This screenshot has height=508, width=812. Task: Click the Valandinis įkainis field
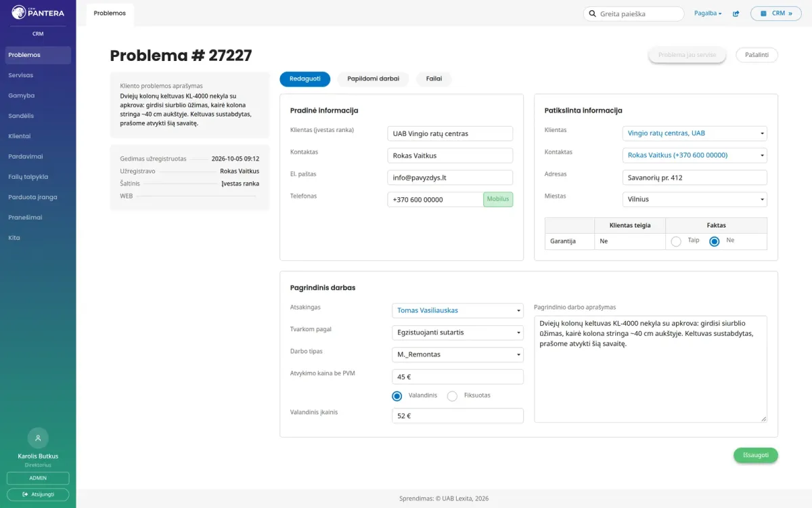[x=457, y=416]
